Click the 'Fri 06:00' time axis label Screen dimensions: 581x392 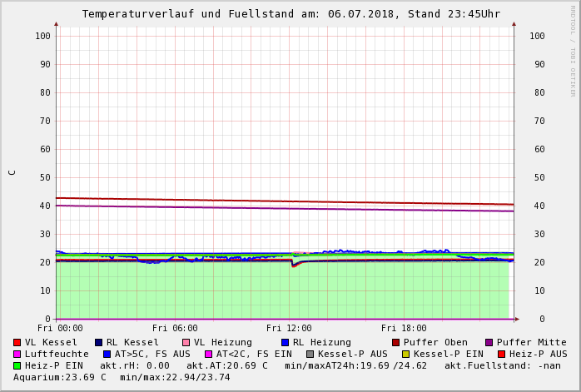point(175,328)
